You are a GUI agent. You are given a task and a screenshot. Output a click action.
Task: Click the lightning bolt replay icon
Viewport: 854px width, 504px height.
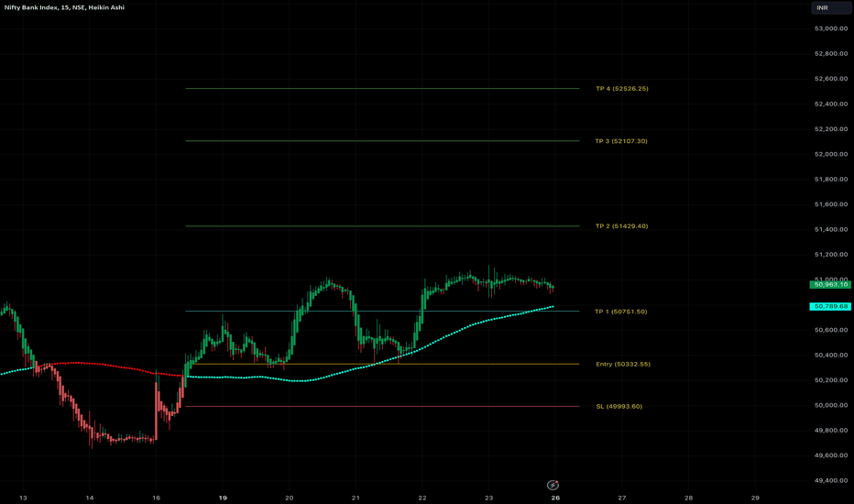pos(553,485)
